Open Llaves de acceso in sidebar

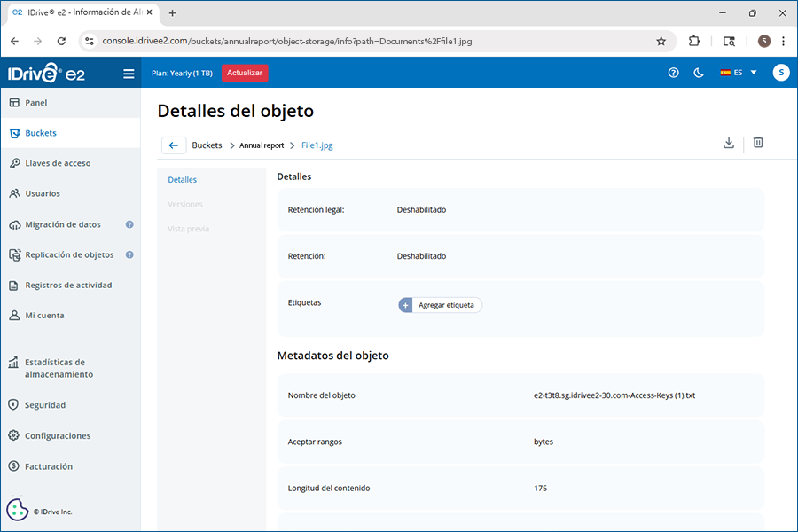[x=58, y=163]
